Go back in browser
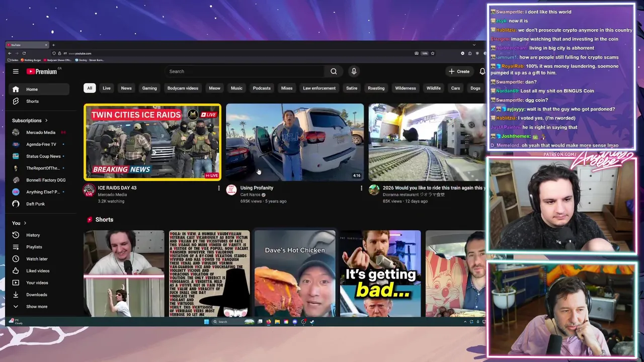 [10, 53]
